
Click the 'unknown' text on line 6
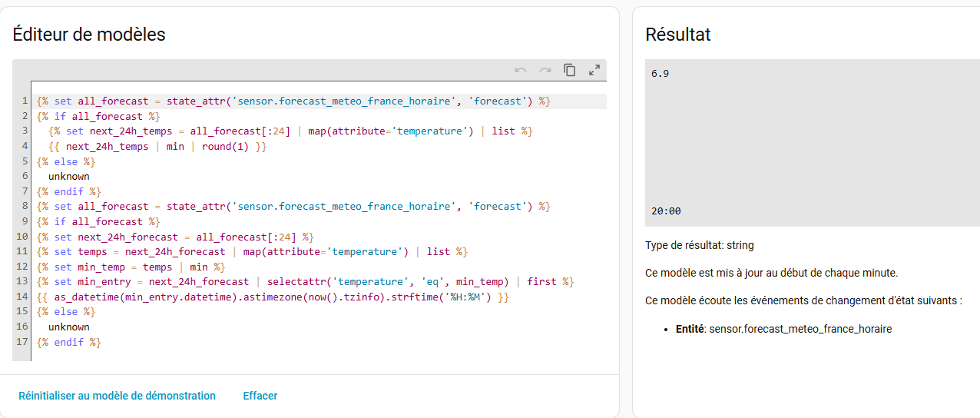[69, 177]
